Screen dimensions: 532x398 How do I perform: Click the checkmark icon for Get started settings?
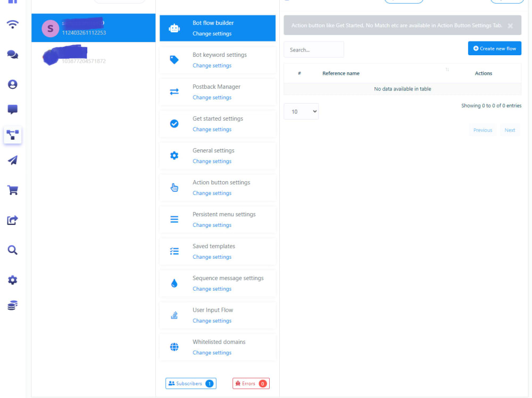click(174, 123)
